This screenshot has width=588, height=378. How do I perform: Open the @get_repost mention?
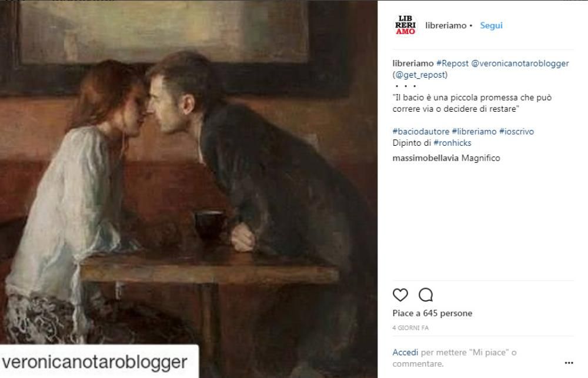[x=420, y=75]
